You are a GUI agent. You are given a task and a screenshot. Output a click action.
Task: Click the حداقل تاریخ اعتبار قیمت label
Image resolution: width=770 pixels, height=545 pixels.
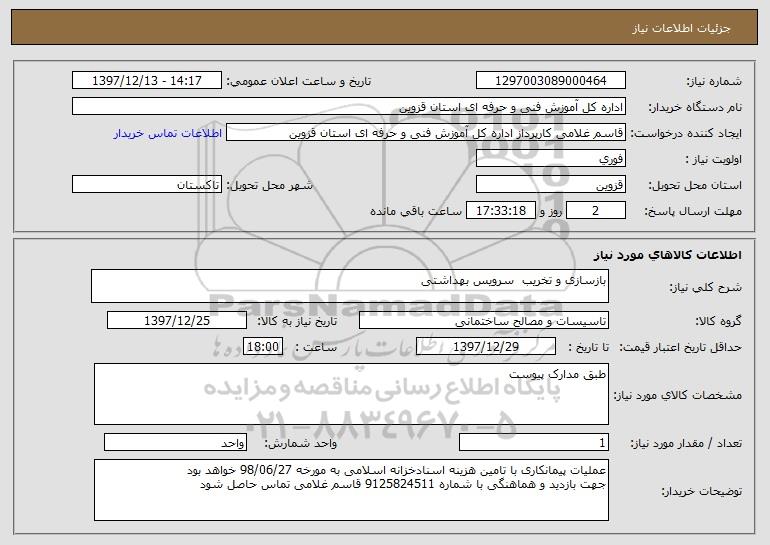pos(680,347)
